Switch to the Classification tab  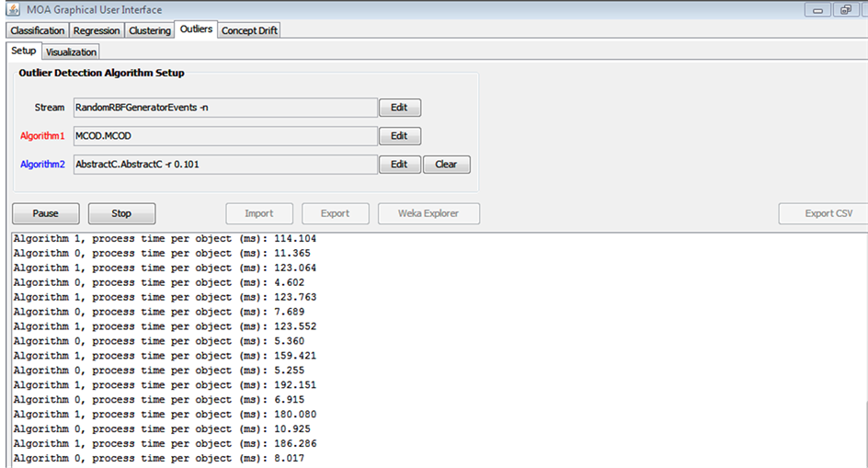tap(38, 30)
